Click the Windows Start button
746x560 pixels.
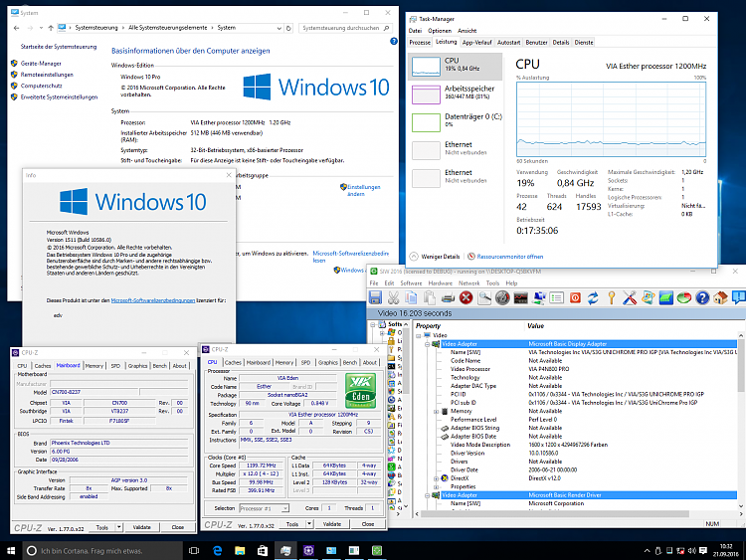(x=11, y=550)
